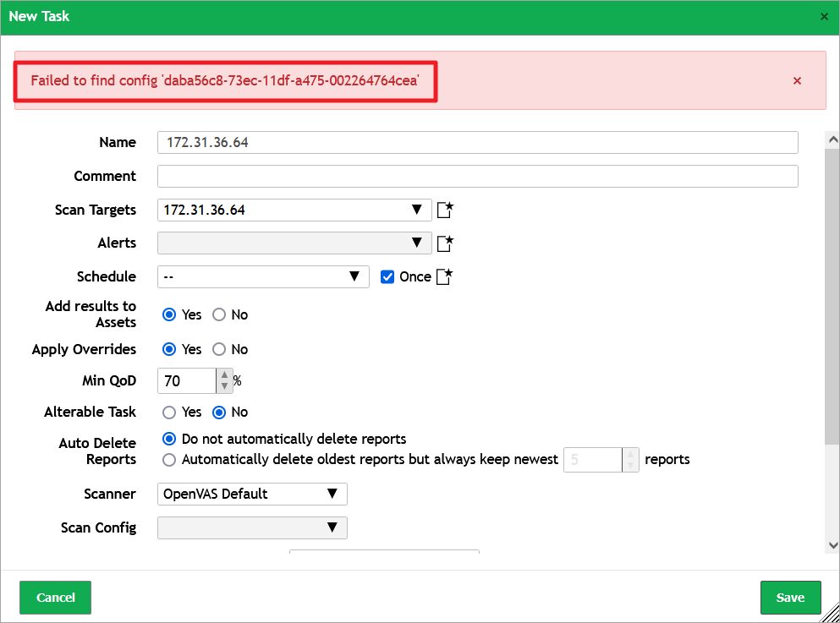
Task: Add a new alert using the new-alert icon
Action: pyautogui.click(x=445, y=243)
